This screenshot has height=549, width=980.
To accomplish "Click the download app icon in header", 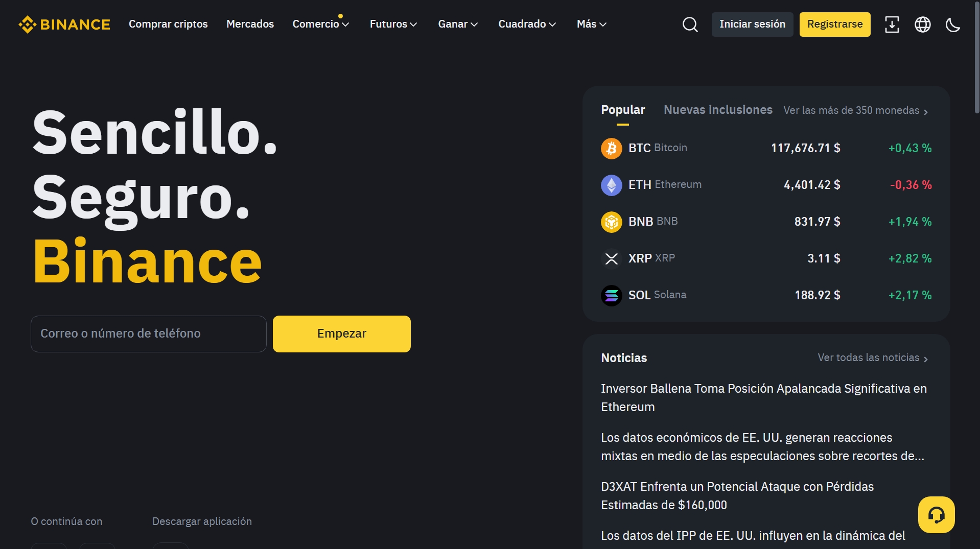I will point(892,25).
